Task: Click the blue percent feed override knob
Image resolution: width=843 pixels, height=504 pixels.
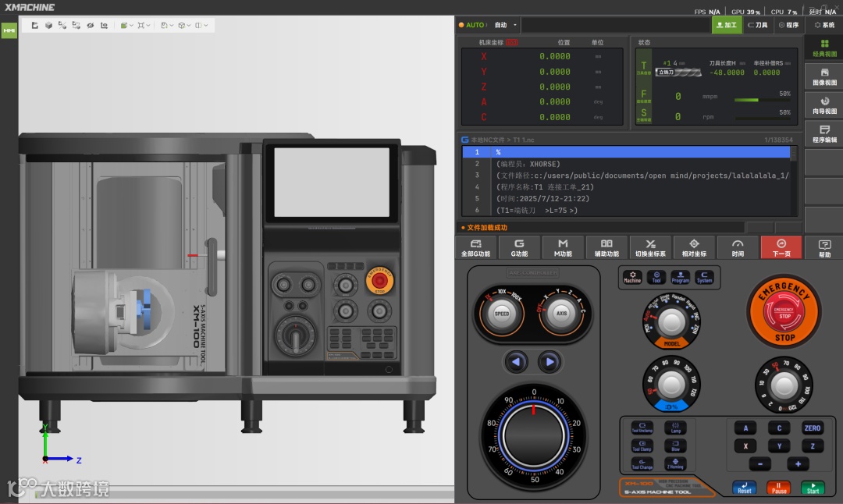Action: pyautogui.click(x=671, y=384)
